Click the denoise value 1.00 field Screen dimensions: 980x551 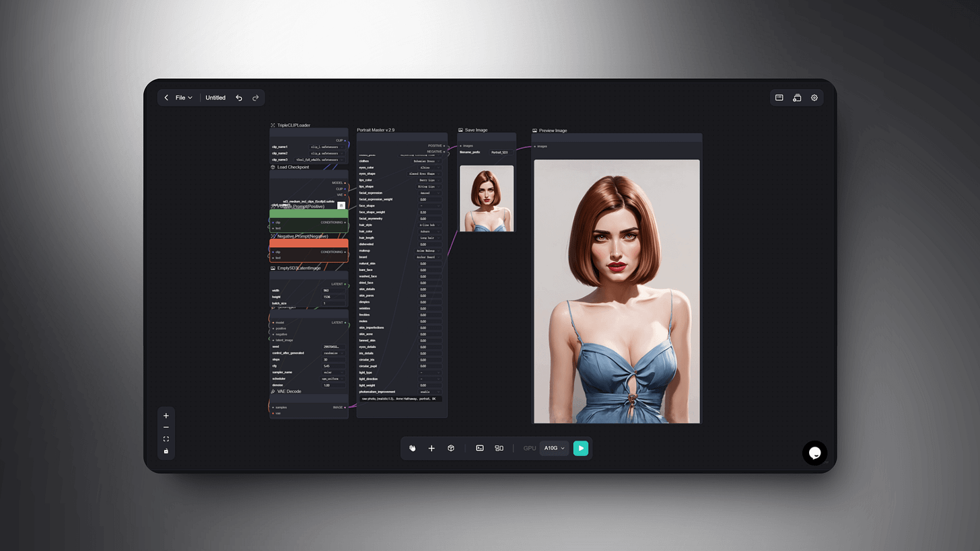[334, 385]
